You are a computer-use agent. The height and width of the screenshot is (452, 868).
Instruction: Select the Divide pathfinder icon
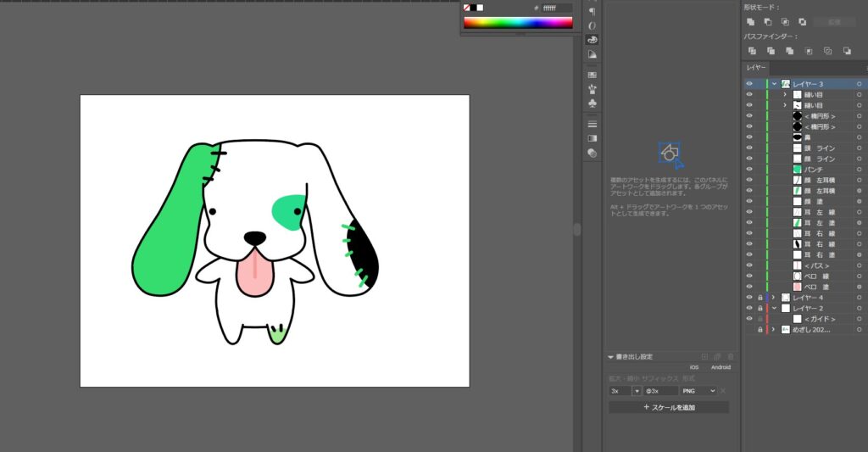click(751, 51)
